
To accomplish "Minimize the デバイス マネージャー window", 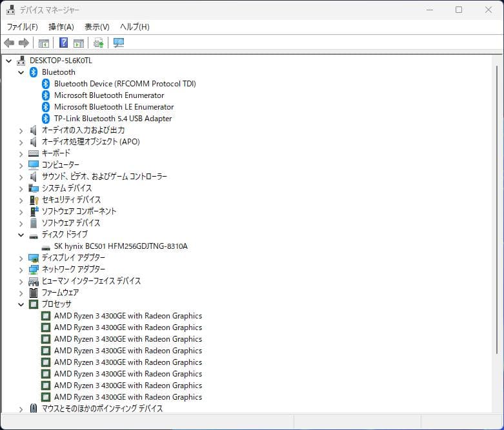I will pos(430,10).
